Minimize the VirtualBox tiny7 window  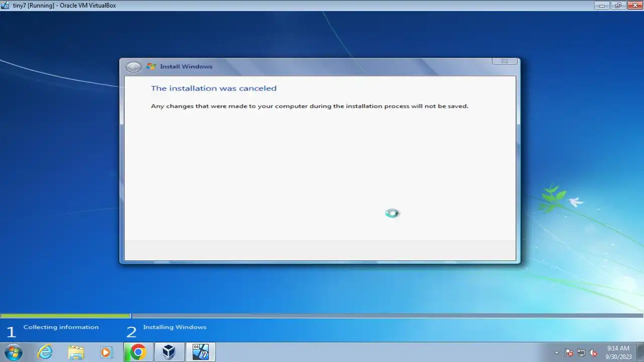602,5
